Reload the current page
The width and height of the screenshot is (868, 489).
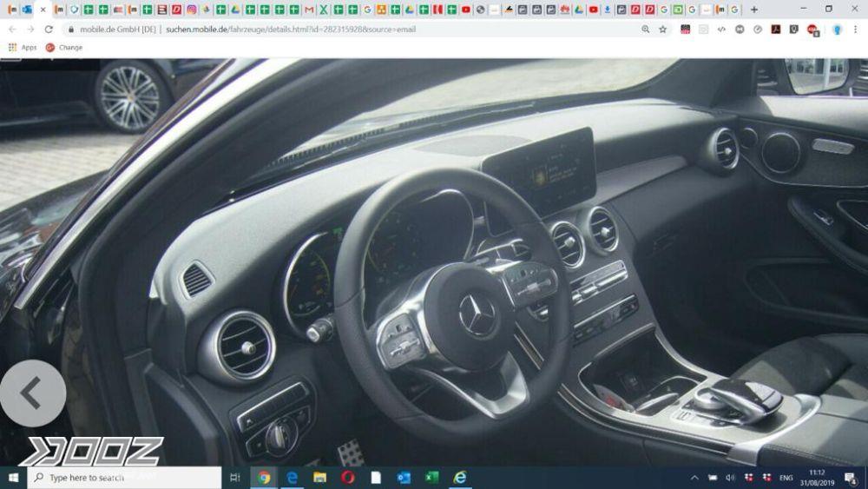(x=49, y=29)
